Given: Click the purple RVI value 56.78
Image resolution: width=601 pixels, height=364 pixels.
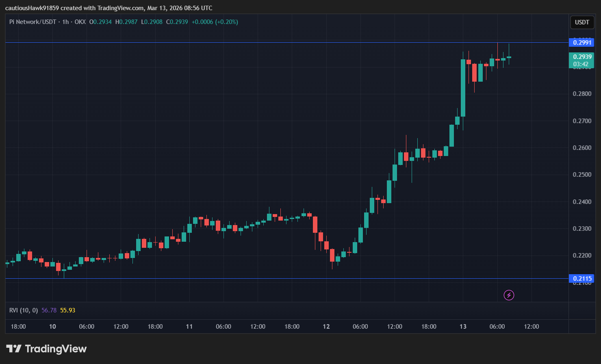Looking at the screenshot, I should point(49,310).
